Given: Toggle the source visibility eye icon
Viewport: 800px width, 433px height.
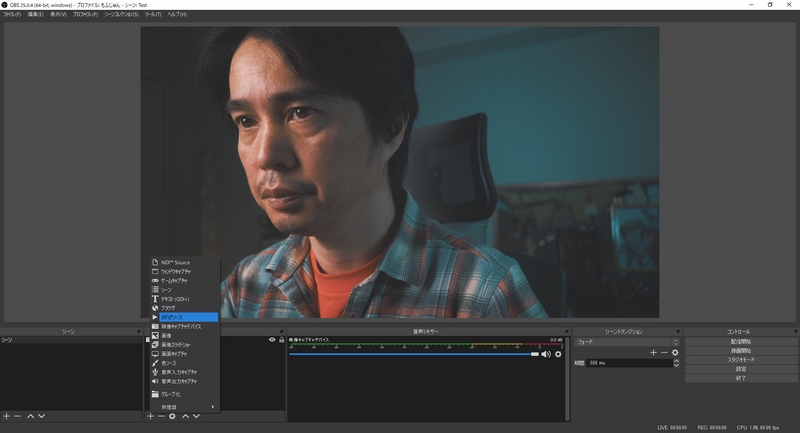Looking at the screenshot, I should [271, 340].
